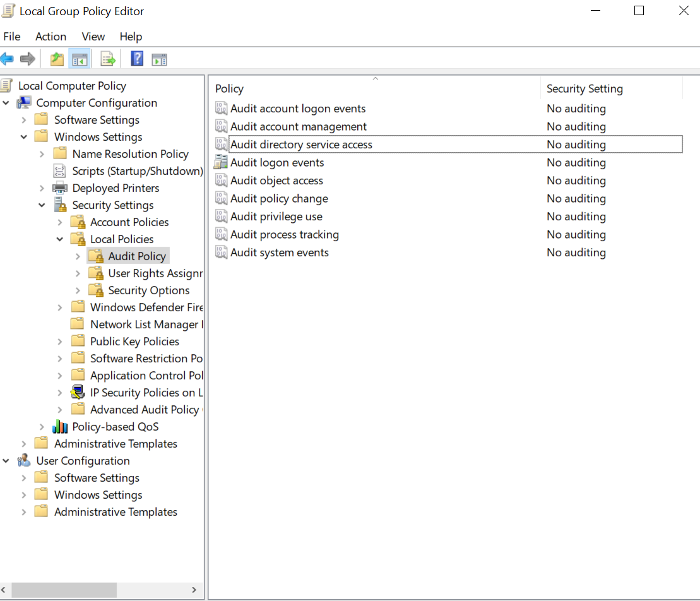Click the Show/Hide Action Pane icon

point(159,59)
